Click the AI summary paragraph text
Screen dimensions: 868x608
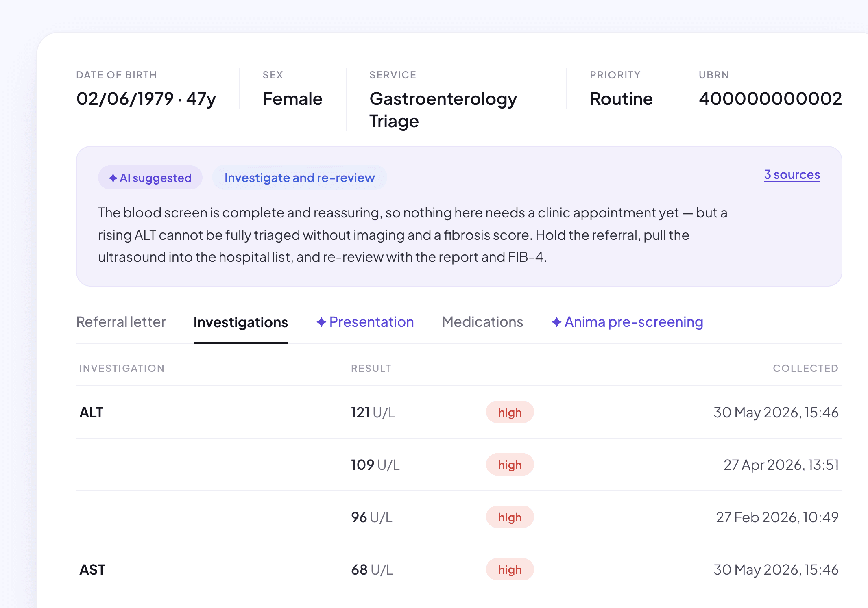pos(412,235)
